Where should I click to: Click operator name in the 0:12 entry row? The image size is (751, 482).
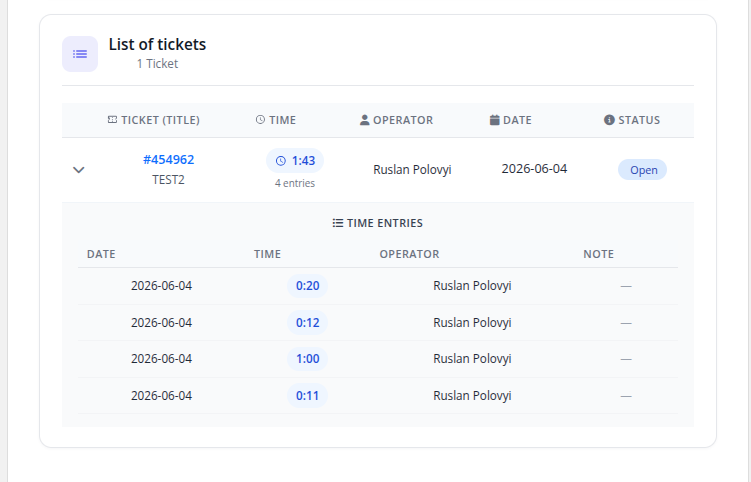tap(472, 323)
